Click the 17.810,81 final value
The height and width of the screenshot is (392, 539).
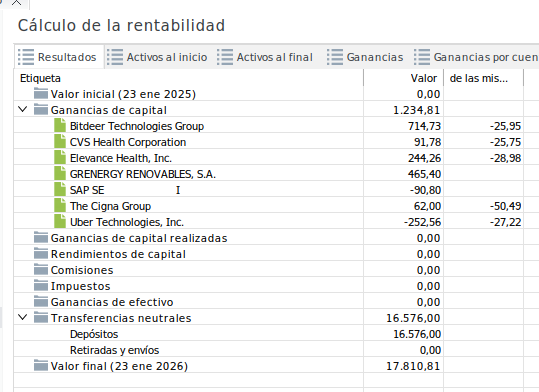413,366
